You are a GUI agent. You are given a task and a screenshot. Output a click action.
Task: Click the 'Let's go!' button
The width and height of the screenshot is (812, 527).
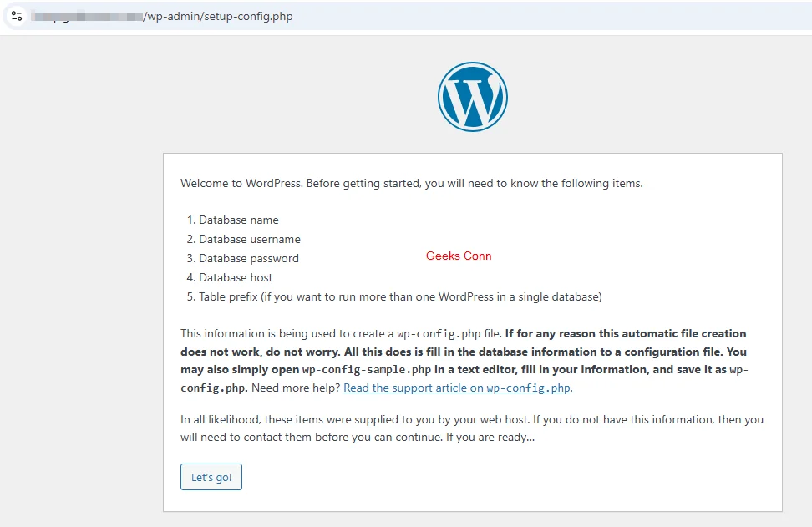coord(211,477)
